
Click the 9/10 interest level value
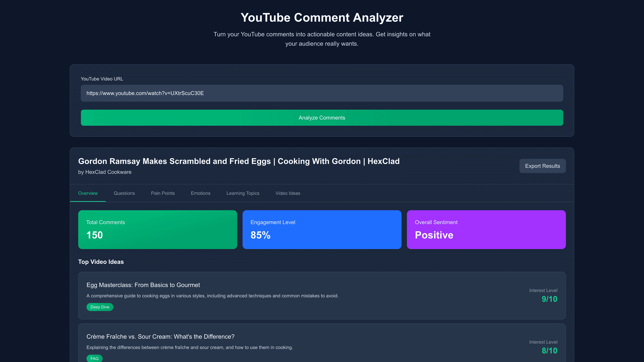coord(549,299)
